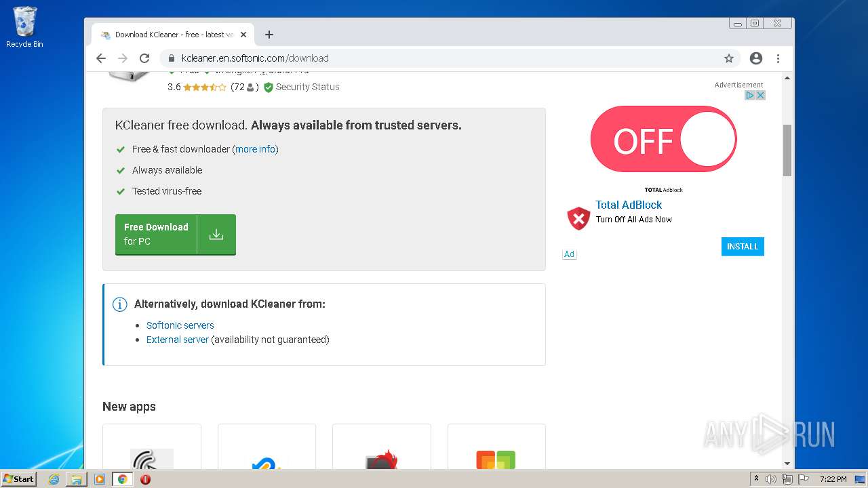Click the New apps heading
Screen dimensions: 868x488
[129, 407]
